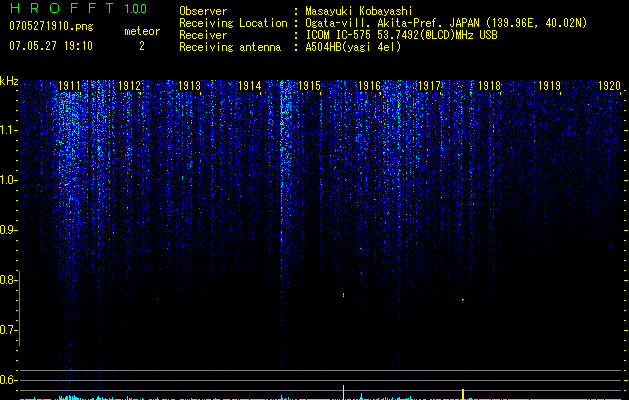
Task: Click the 0.6 kHz axis label
Action: [x=8, y=380]
